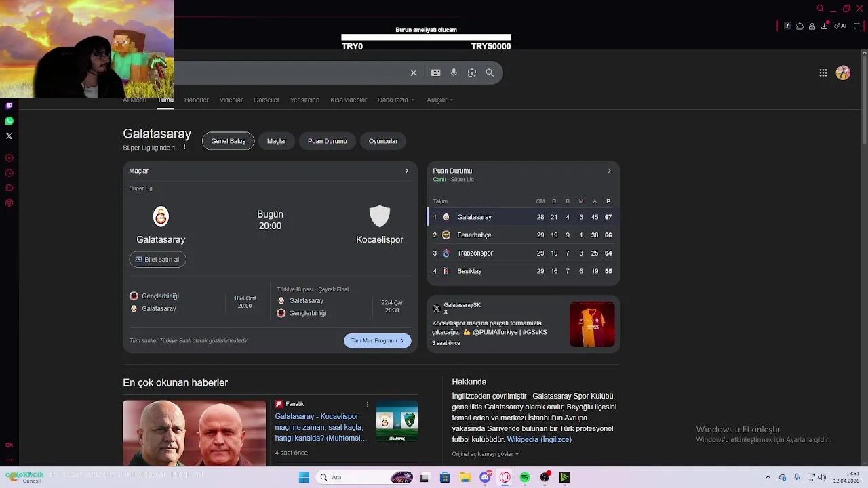This screenshot has height=488, width=868.
Task: Click the Opera search tabs magnifier icon
Action: tap(820, 9)
